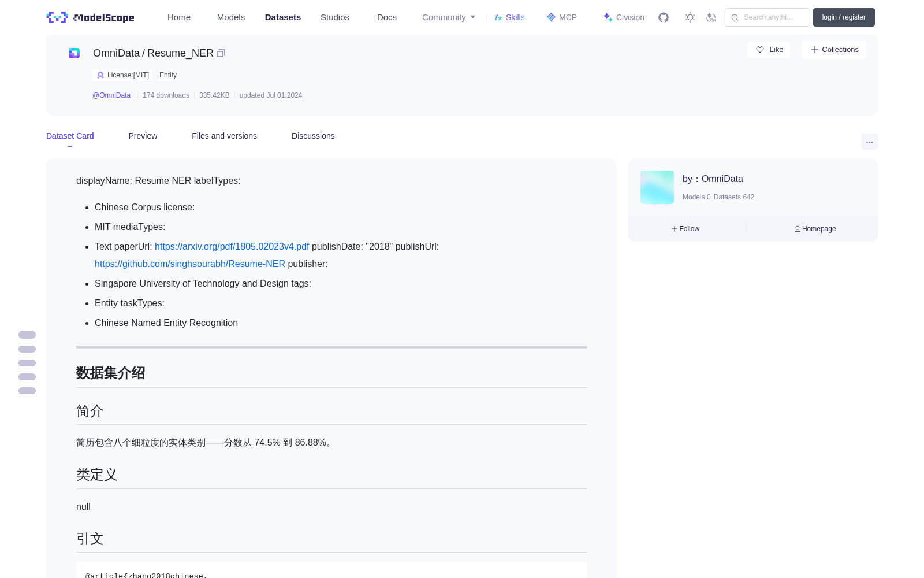Click the "Chinese Named Entity Recognition" list item
Image resolution: width=924 pixels, height=578 pixels.
(x=166, y=323)
